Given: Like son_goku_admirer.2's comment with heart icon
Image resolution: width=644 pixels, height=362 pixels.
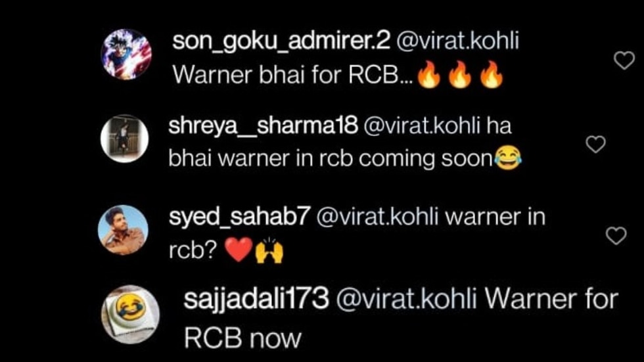Looking at the screenshot, I should coord(624,60).
